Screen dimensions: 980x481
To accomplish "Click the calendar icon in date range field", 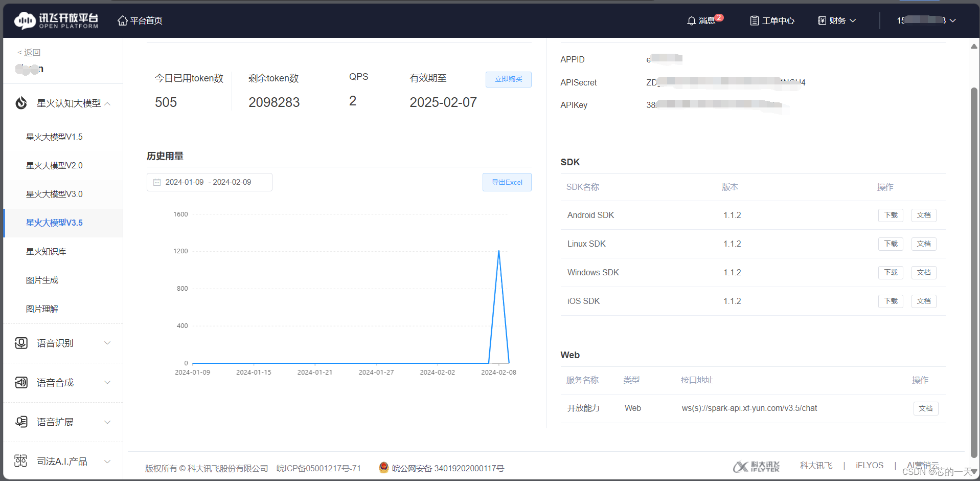I will 157,182.
